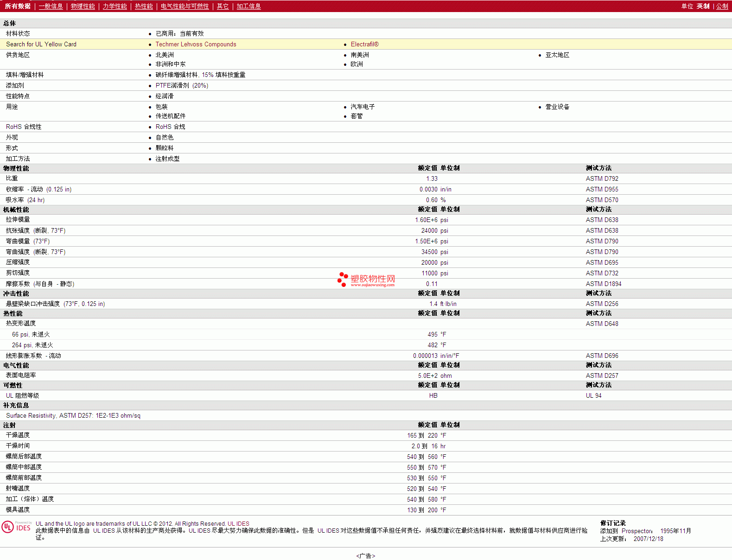Click the Prospector link in revision record

[637, 531]
